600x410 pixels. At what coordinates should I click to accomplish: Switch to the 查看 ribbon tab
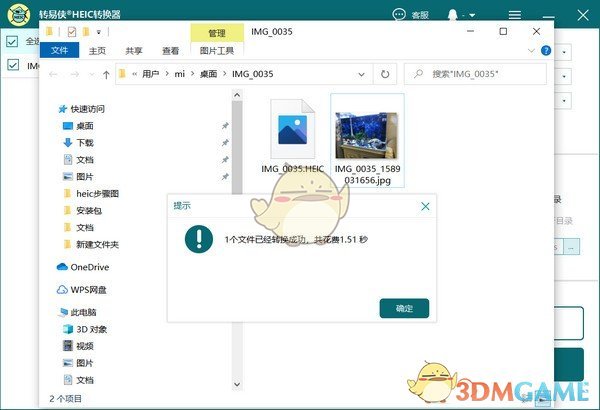(x=170, y=51)
